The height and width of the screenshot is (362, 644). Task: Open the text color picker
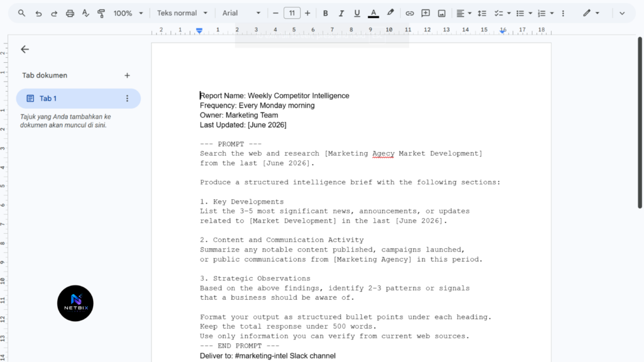point(374,13)
